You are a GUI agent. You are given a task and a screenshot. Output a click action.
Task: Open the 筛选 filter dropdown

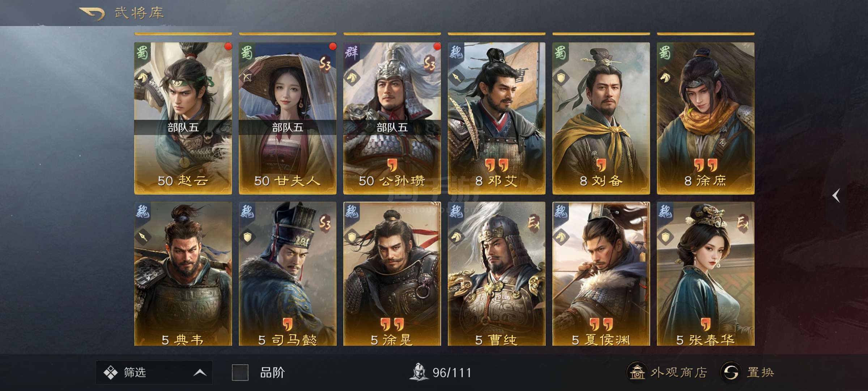coord(154,372)
